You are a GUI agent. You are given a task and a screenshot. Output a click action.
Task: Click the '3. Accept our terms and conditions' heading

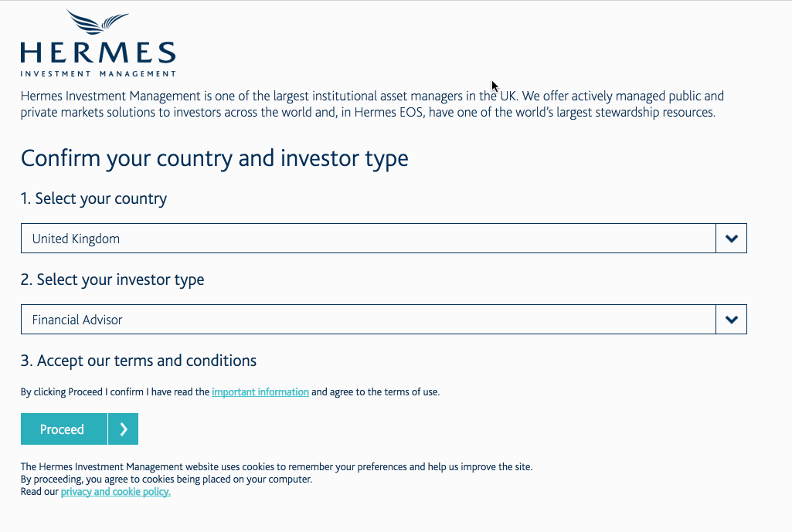139,361
